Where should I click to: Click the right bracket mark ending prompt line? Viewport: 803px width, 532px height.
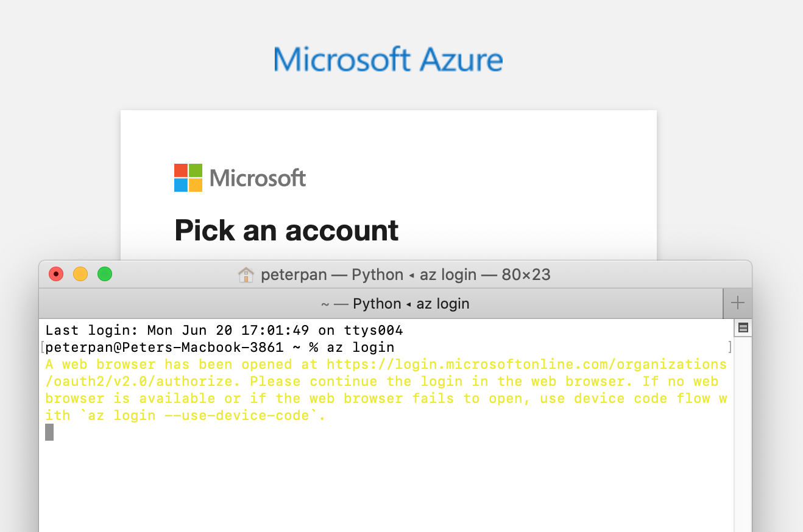point(730,348)
